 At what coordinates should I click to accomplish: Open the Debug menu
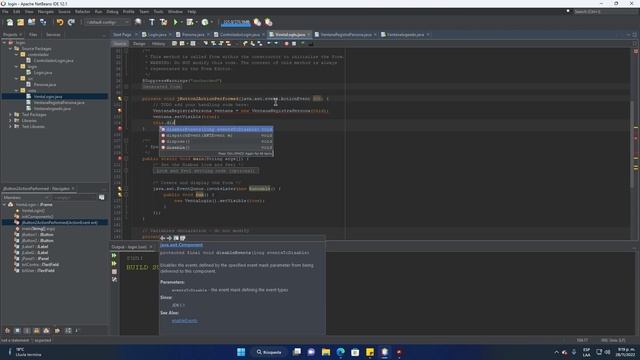112,12
